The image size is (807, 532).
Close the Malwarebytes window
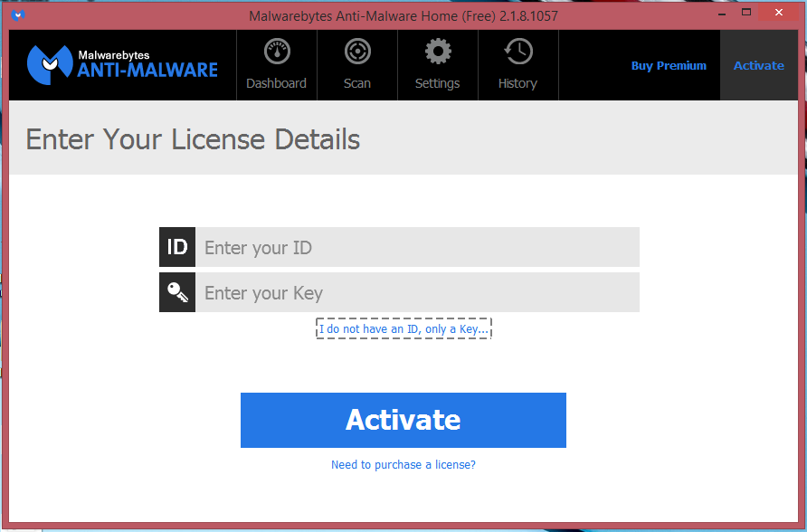[779, 13]
